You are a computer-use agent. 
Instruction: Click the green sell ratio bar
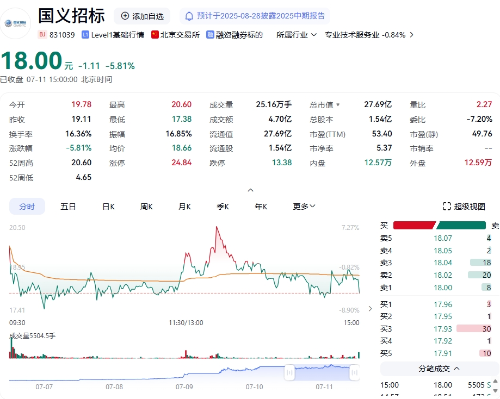pyautogui.click(x=462, y=225)
